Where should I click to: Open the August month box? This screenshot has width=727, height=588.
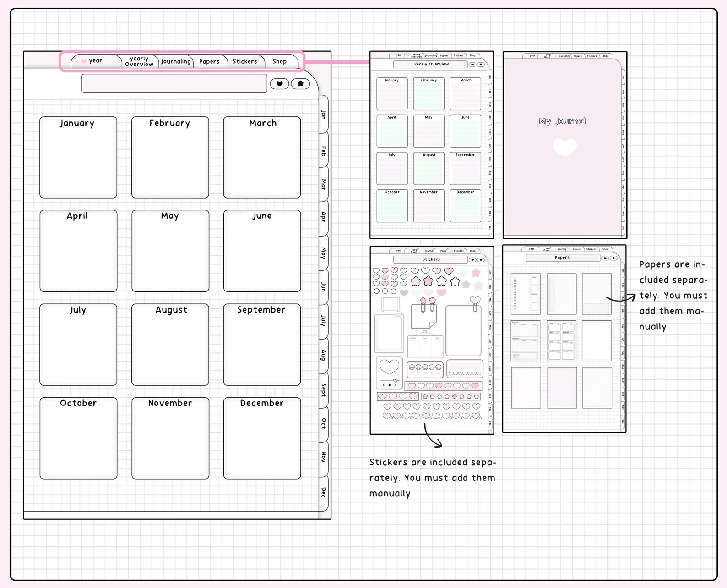[x=170, y=345]
